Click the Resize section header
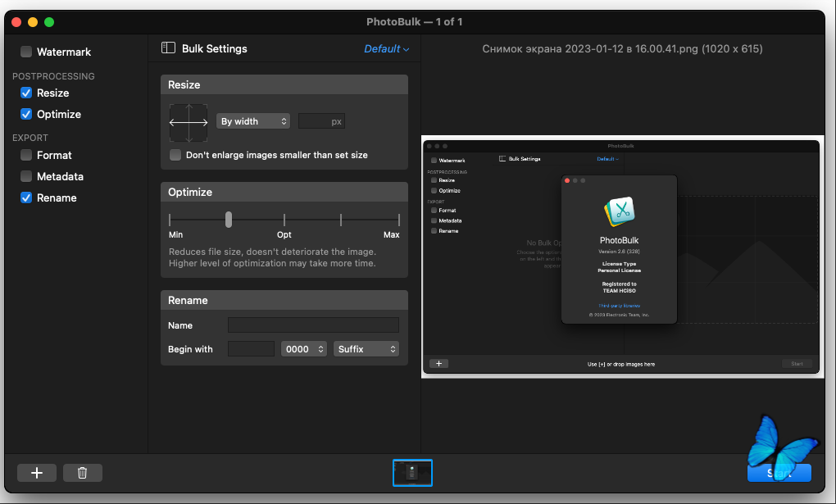The width and height of the screenshot is (836, 504). (x=284, y=84)
